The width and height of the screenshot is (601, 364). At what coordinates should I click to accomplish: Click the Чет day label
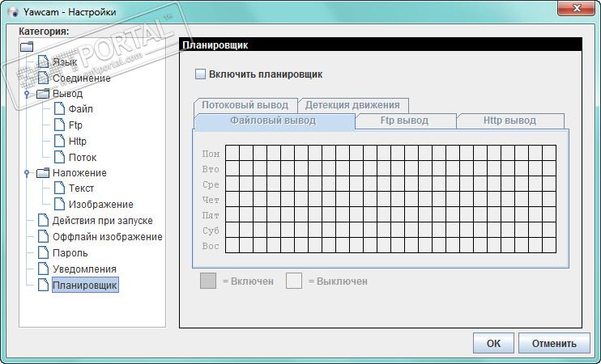(x=211, y=200)
